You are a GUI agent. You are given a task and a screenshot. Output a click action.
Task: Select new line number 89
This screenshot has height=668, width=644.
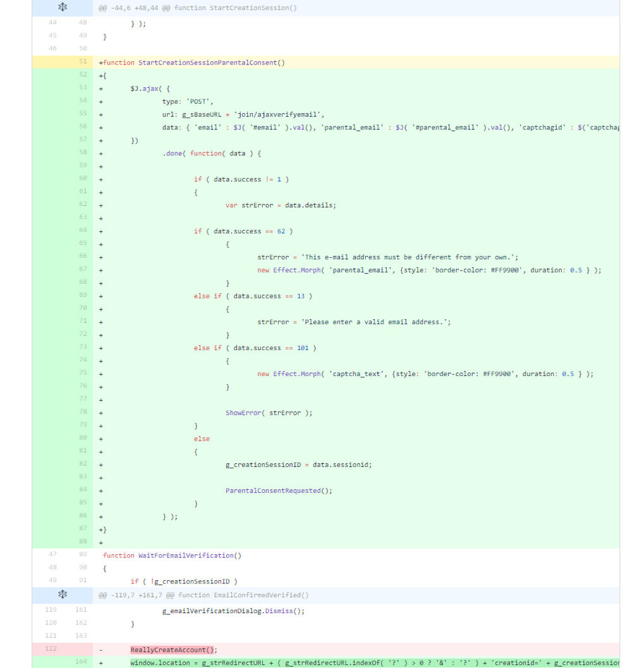point(83,555)
